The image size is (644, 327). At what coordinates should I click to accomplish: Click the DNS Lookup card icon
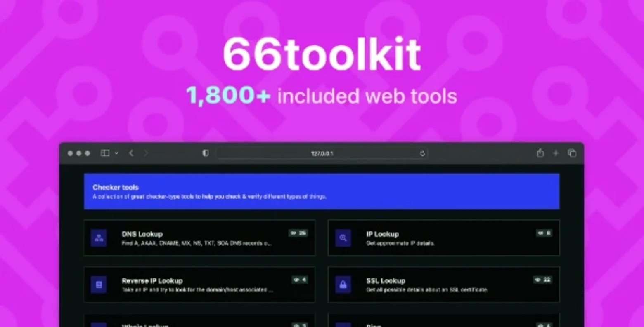click(99, 238)
